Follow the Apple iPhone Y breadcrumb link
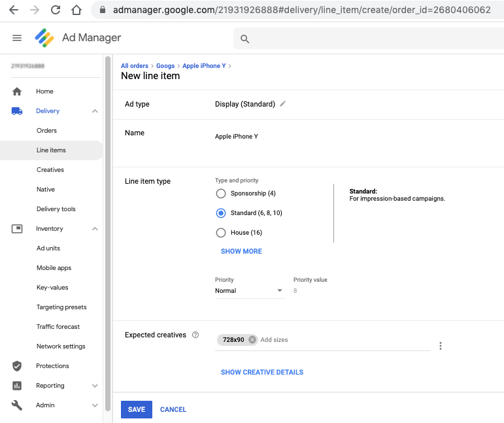The width and height of the screenshot is (504, 423). point(204,65)
